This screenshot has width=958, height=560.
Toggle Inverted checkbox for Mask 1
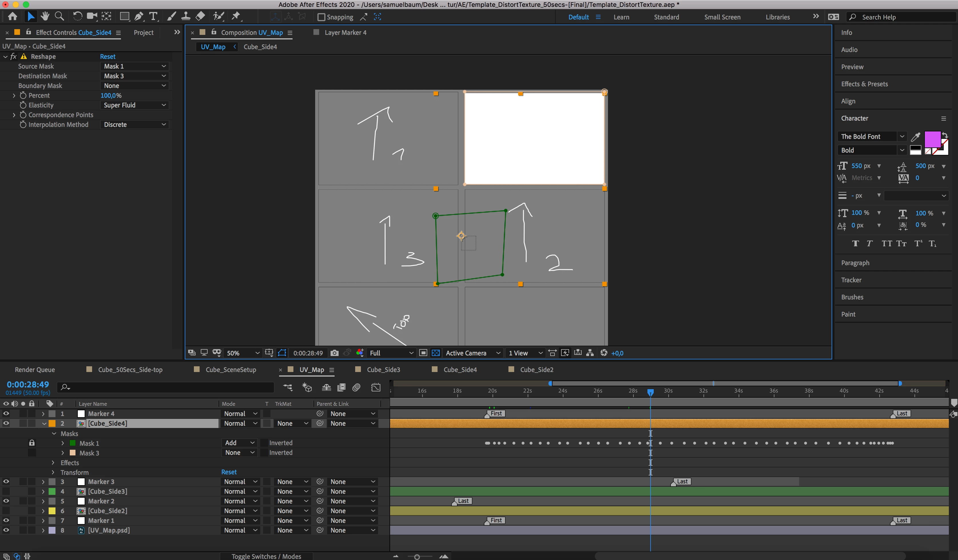264,443
